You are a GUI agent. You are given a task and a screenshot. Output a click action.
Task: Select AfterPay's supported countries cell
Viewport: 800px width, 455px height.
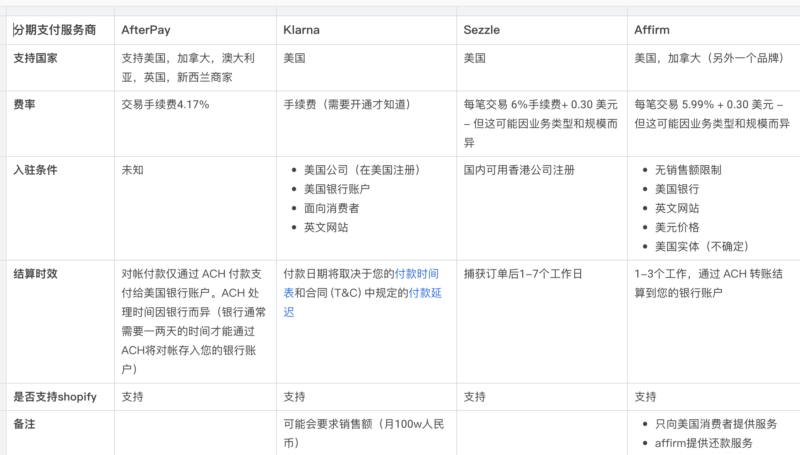195,68
